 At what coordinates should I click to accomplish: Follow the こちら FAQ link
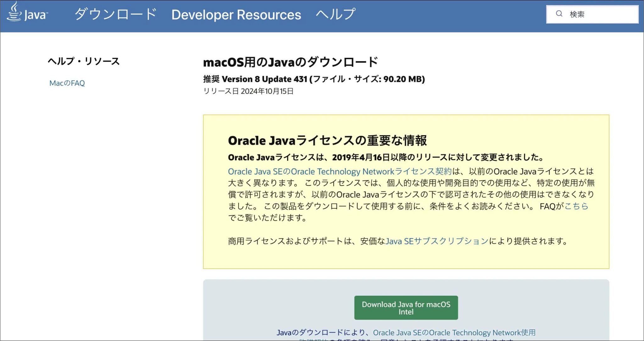pos(576,206)
